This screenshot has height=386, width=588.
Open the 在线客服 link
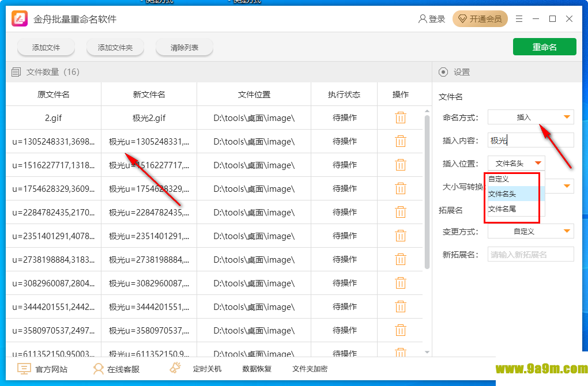tap(123, 369)
